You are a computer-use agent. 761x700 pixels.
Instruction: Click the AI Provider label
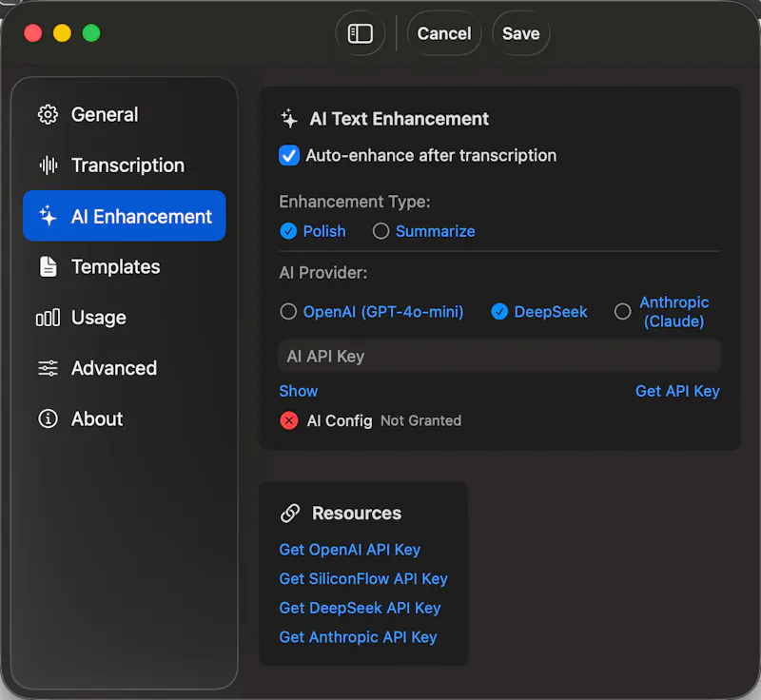pos(323,273)
